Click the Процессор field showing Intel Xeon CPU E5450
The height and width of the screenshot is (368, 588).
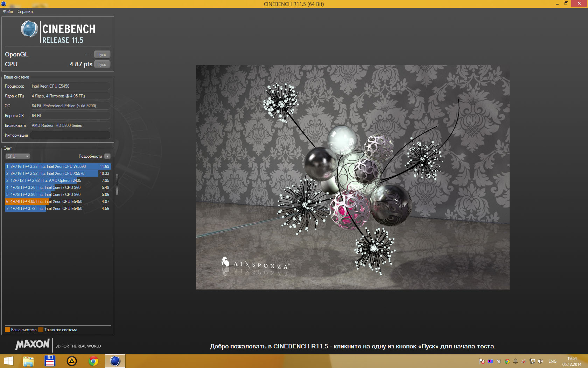click(x=70, y=86)
